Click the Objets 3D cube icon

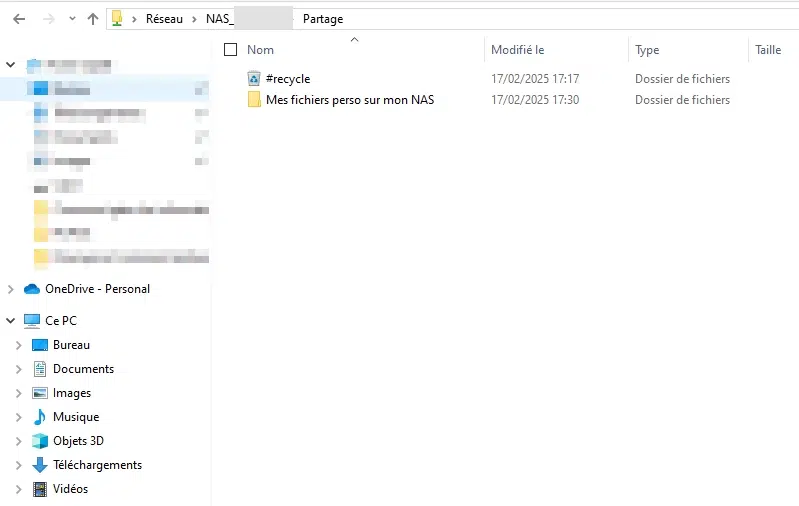pos(40,441)
